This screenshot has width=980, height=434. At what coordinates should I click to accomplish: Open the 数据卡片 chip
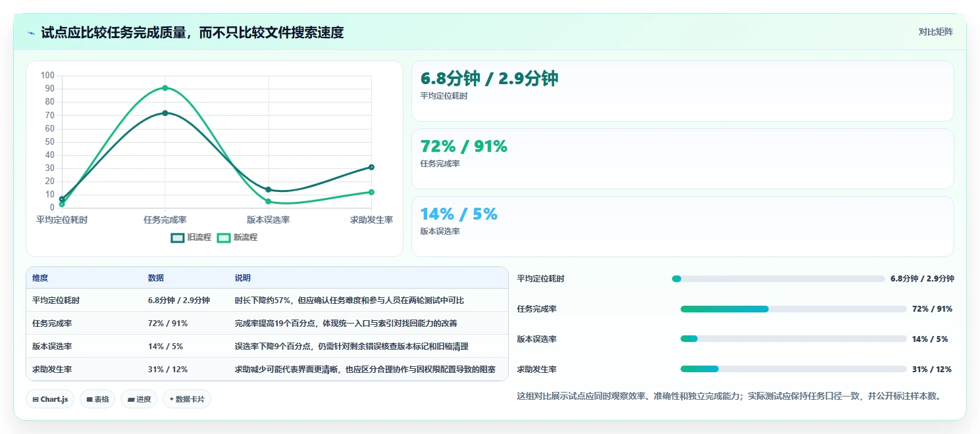(187, 399)
